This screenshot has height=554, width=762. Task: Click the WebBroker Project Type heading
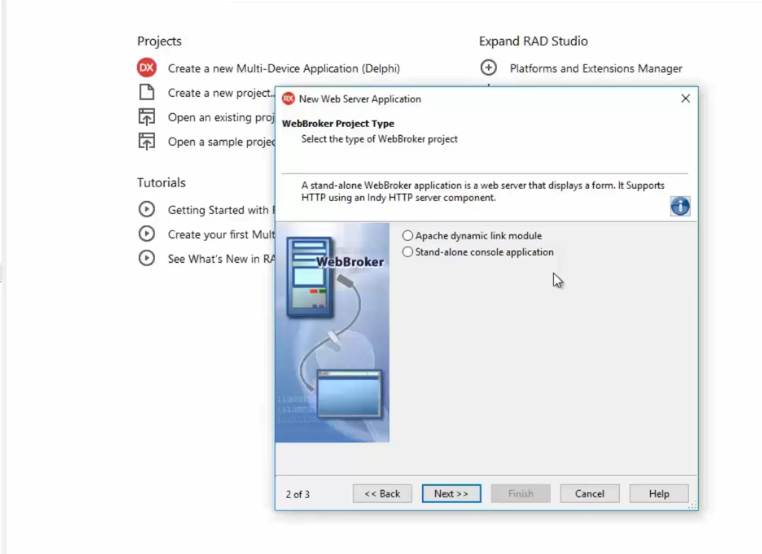point(338,123)
